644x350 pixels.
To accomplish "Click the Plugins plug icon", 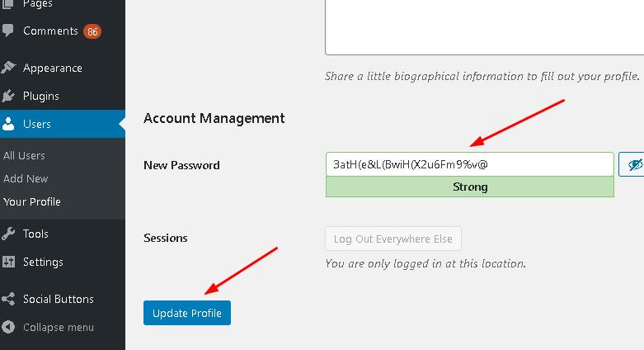I will (9, 96).
